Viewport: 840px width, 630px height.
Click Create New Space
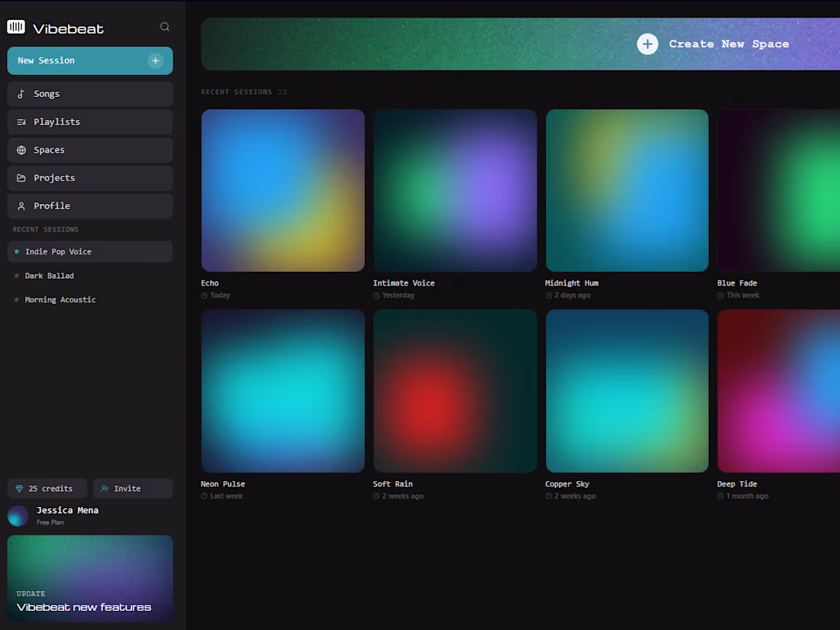(714, 44)
